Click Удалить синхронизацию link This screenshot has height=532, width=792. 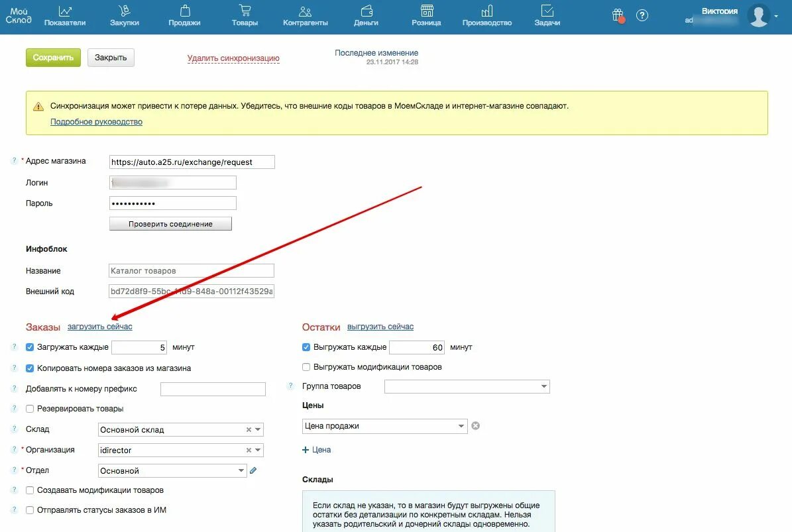[x=233, y=58]
